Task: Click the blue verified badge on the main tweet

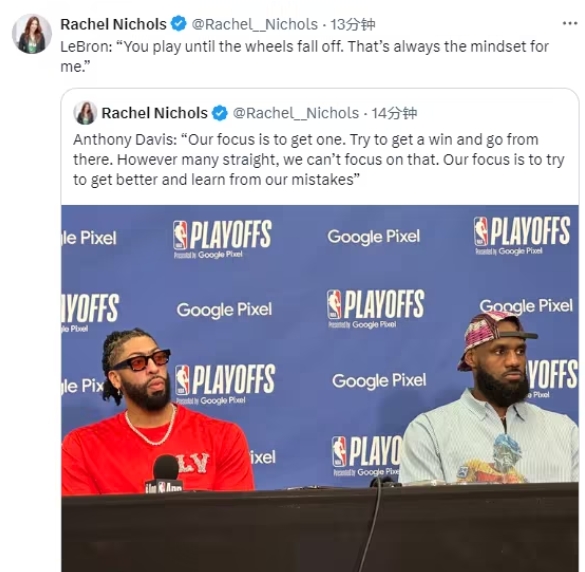Action: (x=179, y=24)
